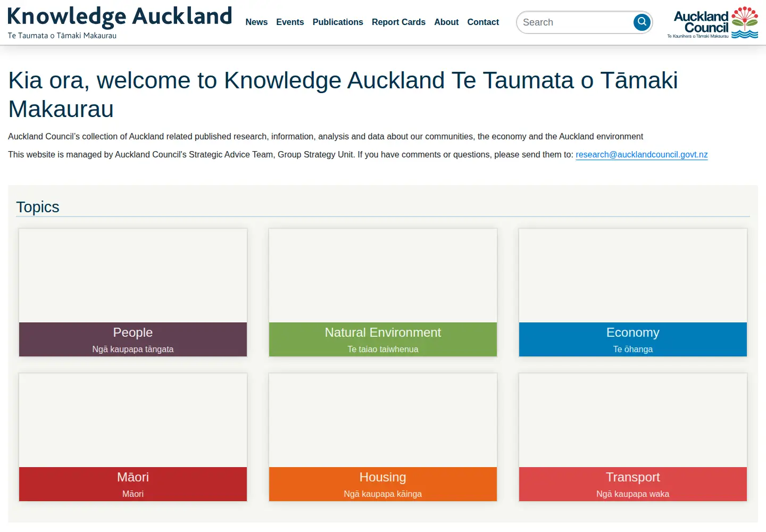Open the About page
The height and width of the screenshot is (532, 766).
point(446,22)
